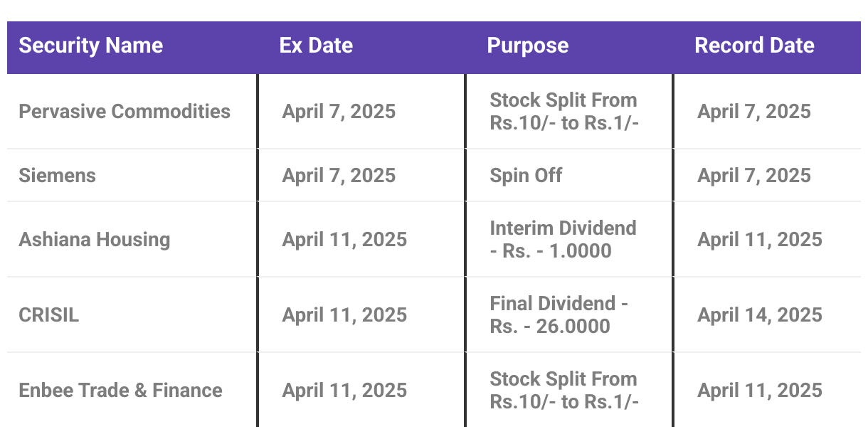Click the Security Name column header
The height and width of the screenshot is (434, 868).
coord(91,46)
